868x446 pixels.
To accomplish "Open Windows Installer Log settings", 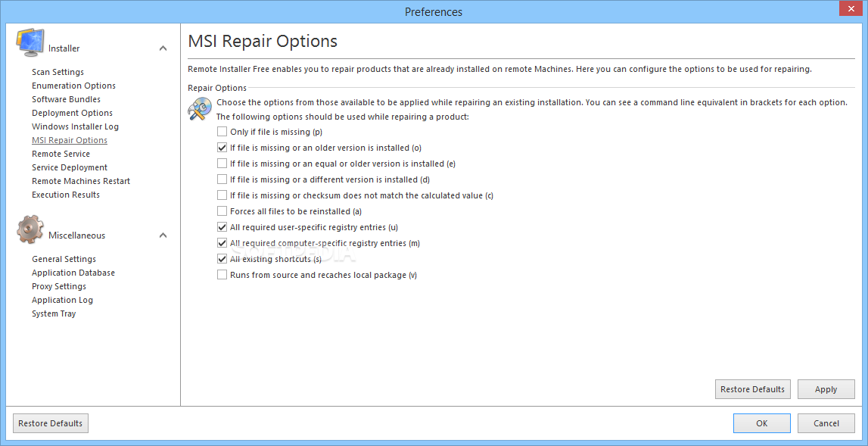I will pyautogui.click(x=75, y=126).
